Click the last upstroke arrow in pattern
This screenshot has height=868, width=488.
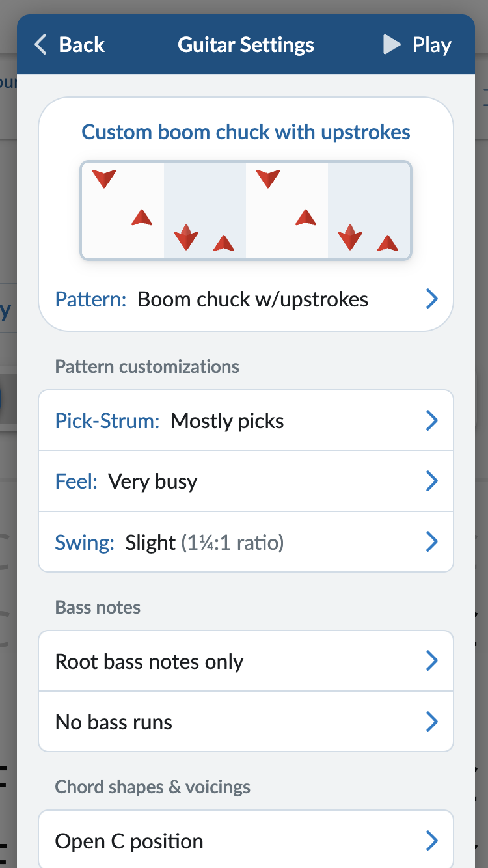coord(388,243)
